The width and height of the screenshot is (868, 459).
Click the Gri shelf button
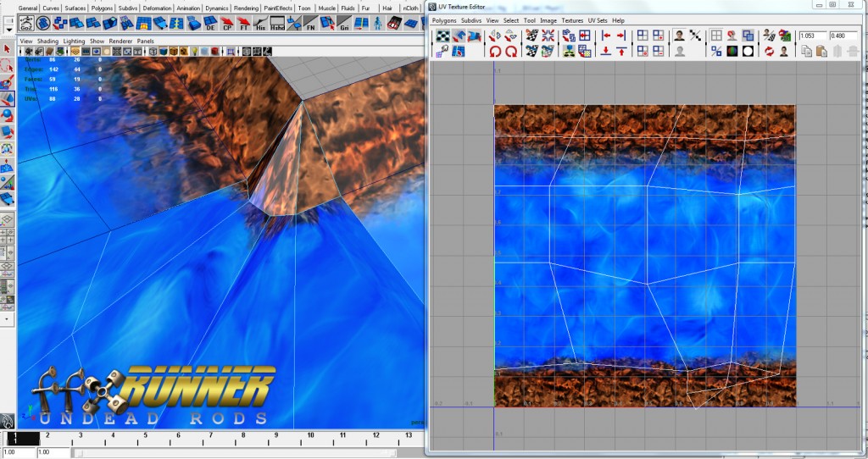pyautogui.click(x=344, y=24)
